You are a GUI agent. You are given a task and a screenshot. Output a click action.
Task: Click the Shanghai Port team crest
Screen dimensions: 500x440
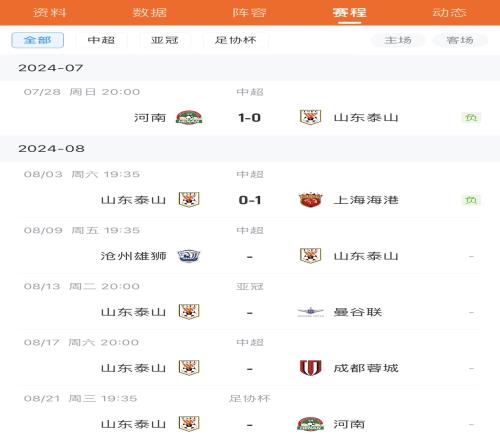pos(310,200)
